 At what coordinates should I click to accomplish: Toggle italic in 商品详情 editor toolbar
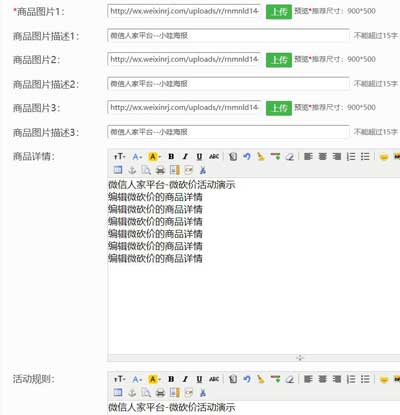tap(185, 156)
